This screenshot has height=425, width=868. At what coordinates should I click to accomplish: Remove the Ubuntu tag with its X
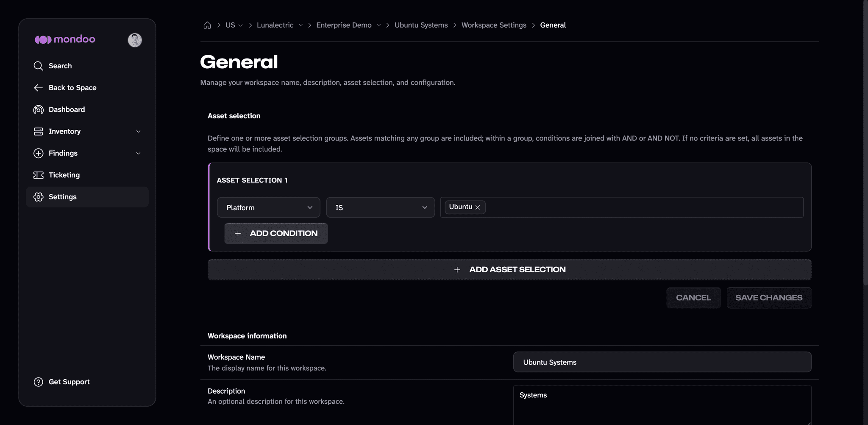click(478, 207)
